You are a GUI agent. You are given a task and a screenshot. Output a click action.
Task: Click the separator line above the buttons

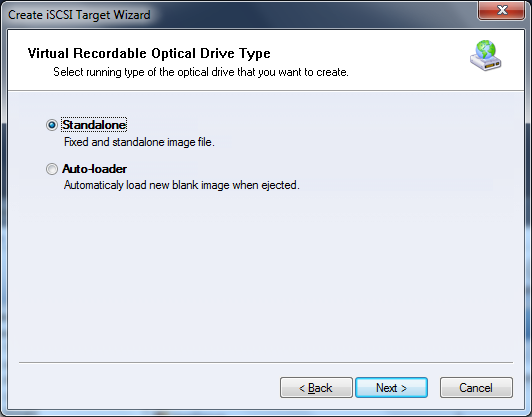click(266, 362)
